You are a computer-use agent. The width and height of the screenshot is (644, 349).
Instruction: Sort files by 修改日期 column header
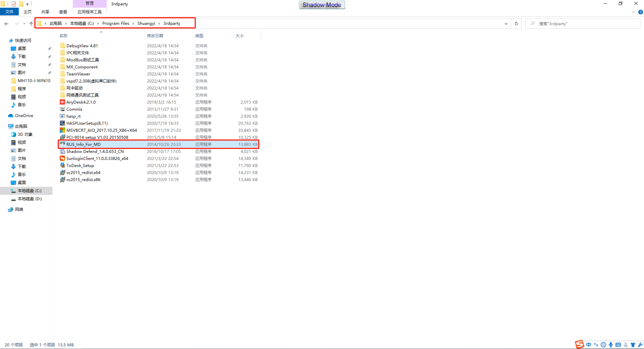[155, 36]
